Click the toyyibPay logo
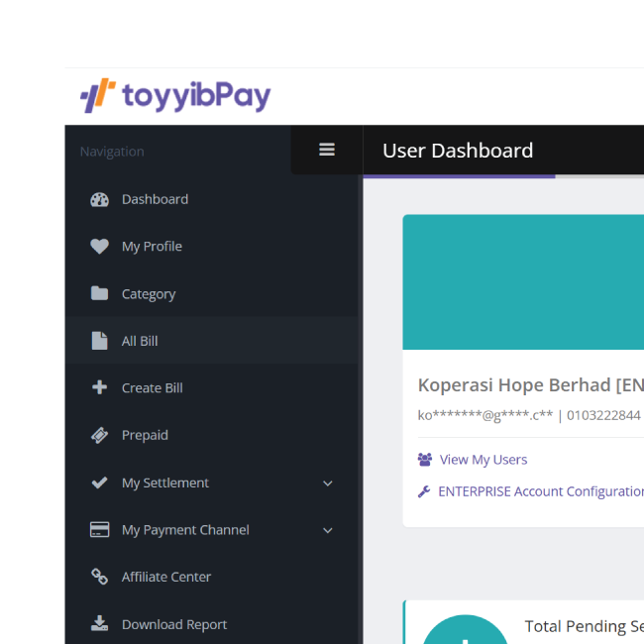 point(175,96)
